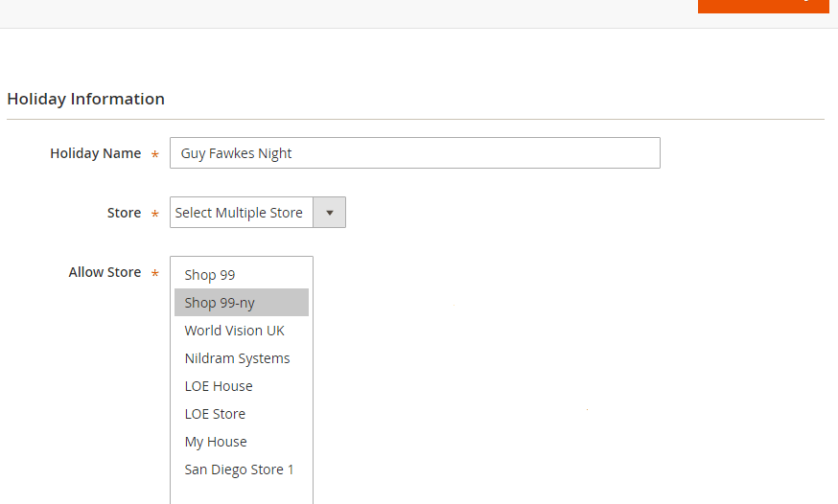Viewport: 838px width, 504px height.
Task: Select World Vision UK store option
Action: tap(234, 331)
